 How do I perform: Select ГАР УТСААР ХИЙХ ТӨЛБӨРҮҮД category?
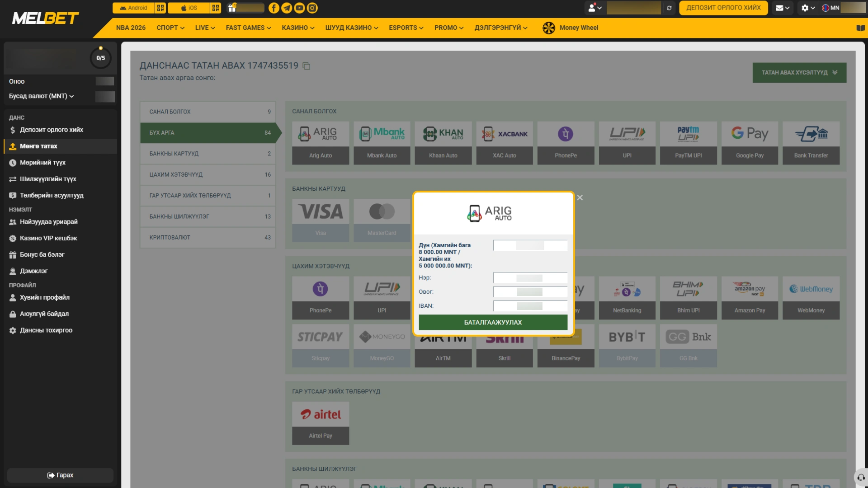pos(208,196)
